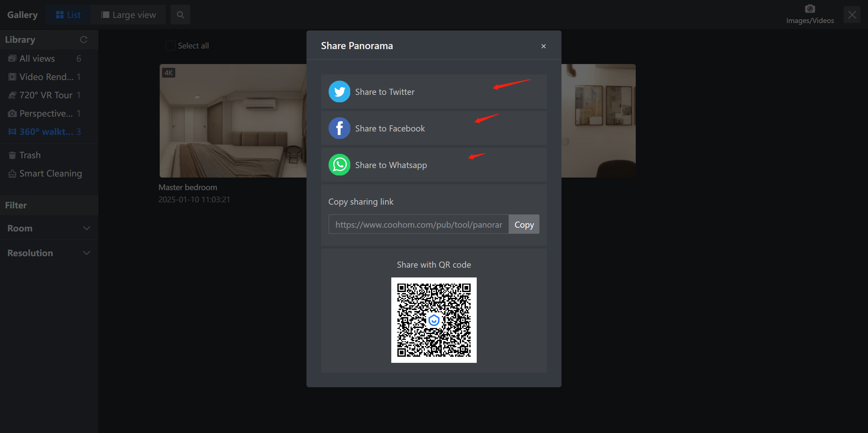This screenshot has height=433, width=868.
Task: Open the Master bedroom thumbnail
Action: point(233,121)
